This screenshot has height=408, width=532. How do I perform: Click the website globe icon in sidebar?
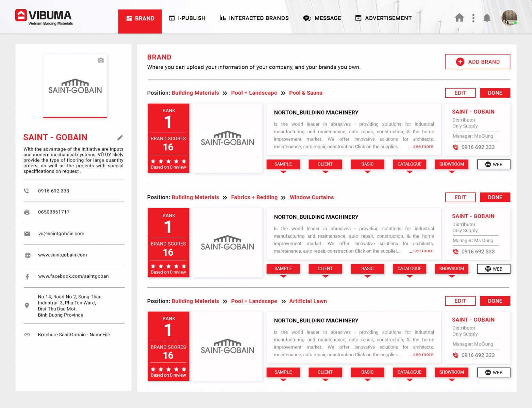point(28,255)
